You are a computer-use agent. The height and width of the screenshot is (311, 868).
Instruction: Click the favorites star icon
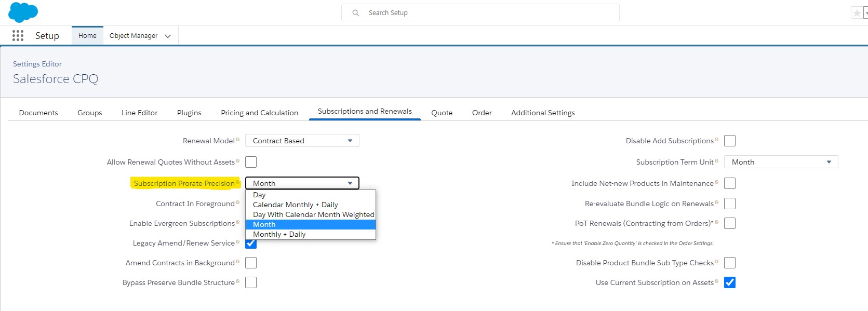coord(857,13)
